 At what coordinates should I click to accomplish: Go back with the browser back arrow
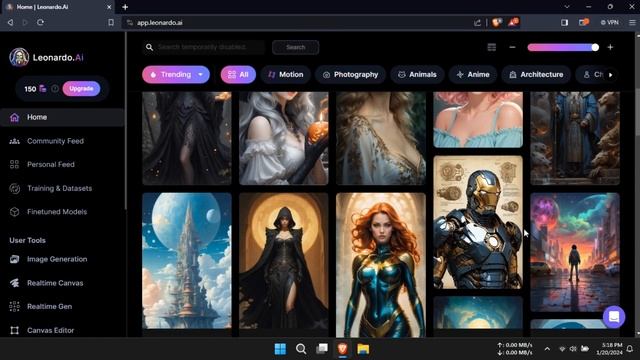click(x=10, y=22)
